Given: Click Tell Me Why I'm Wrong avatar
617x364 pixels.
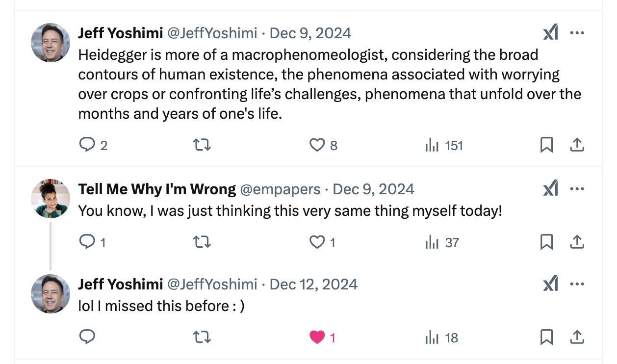Looking at the screenshot, I should (x=51, y=199).
